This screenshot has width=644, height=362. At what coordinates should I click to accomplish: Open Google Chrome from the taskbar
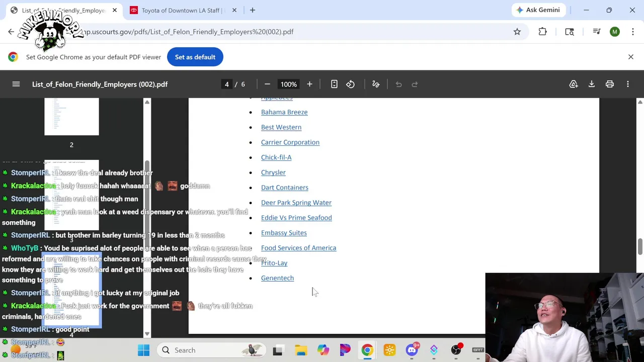pos(367,350)
